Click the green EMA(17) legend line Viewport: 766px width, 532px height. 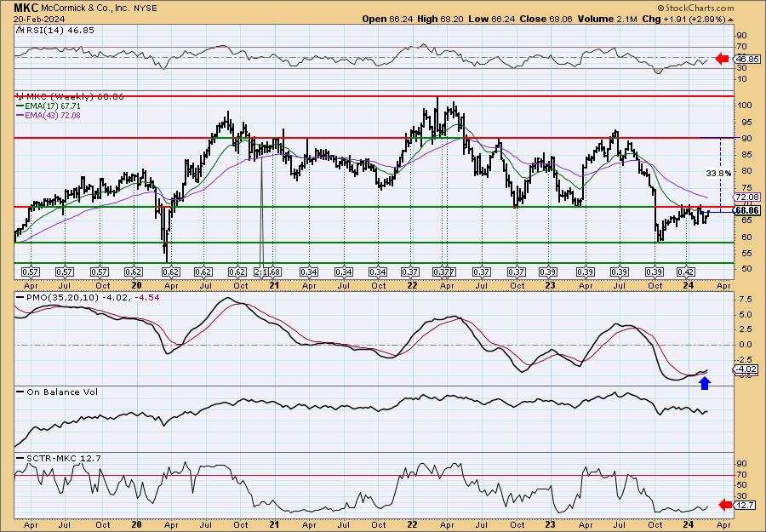point(20,106)
